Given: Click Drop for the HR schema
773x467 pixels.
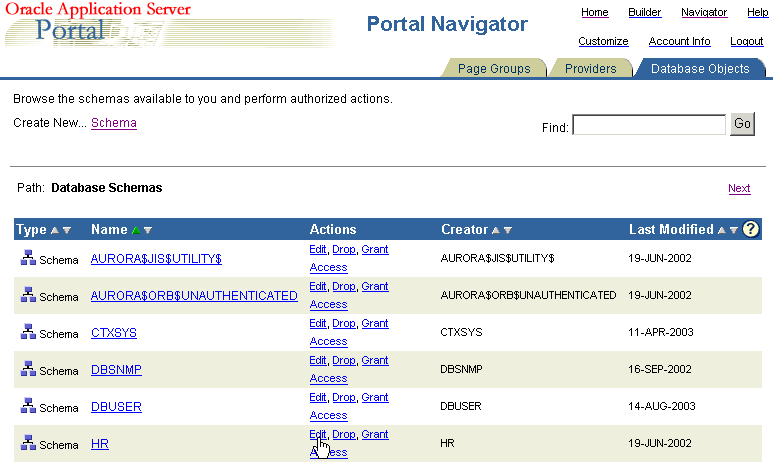Looking at the screenshot, I should (344, 434).
